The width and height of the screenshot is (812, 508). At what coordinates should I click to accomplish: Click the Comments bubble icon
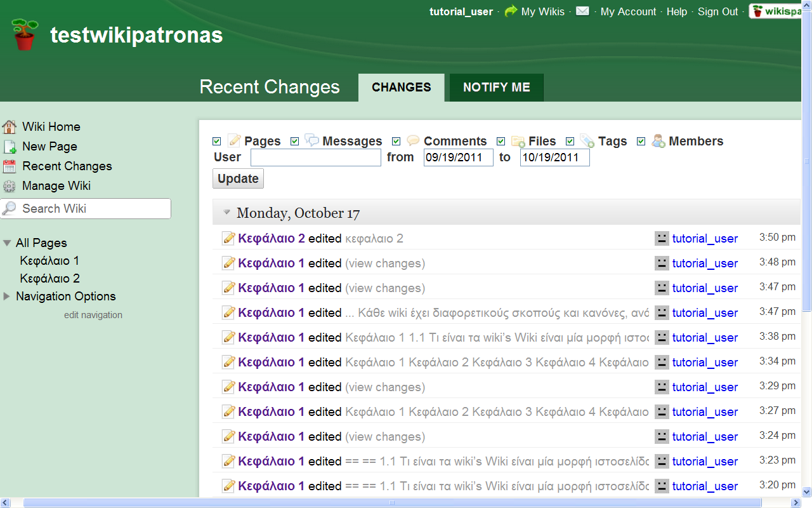414,140
